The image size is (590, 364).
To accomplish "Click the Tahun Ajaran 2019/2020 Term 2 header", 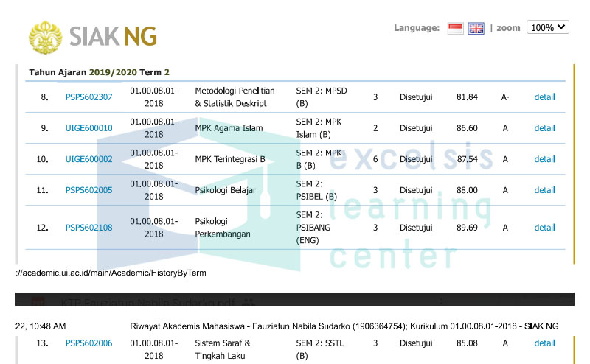I will click(99, 72).
